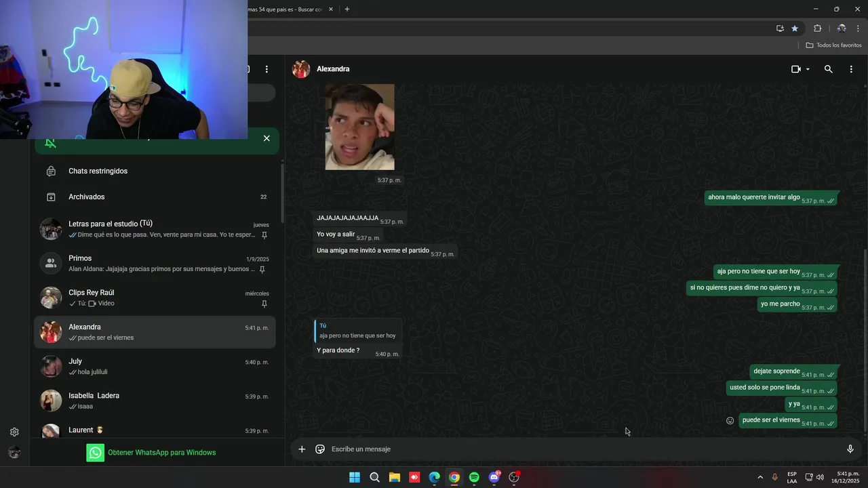Open the July chat

155,367
